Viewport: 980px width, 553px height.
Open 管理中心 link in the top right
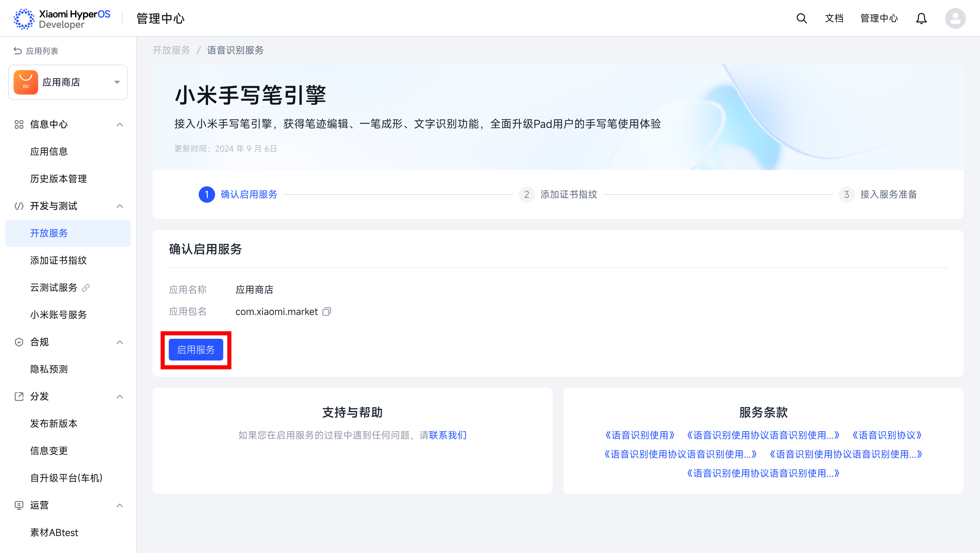point(879,18)
